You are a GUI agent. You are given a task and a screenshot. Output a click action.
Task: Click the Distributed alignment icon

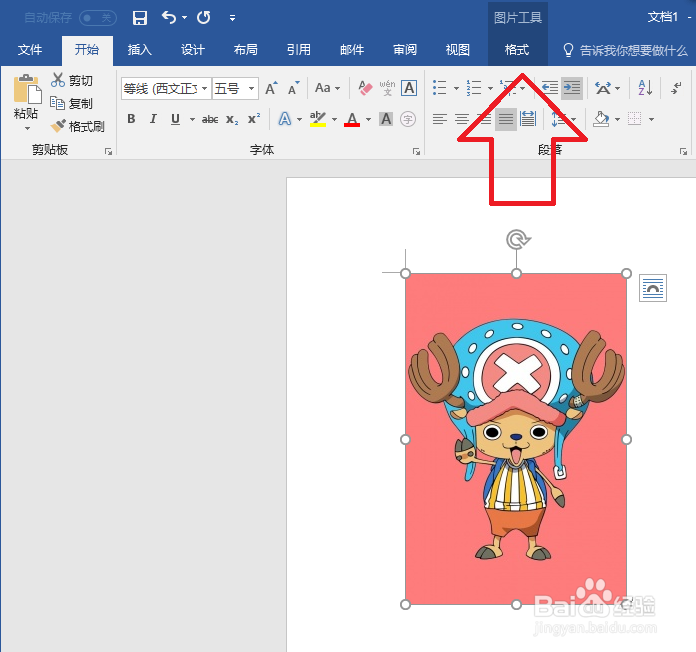(x=528, y=119)
